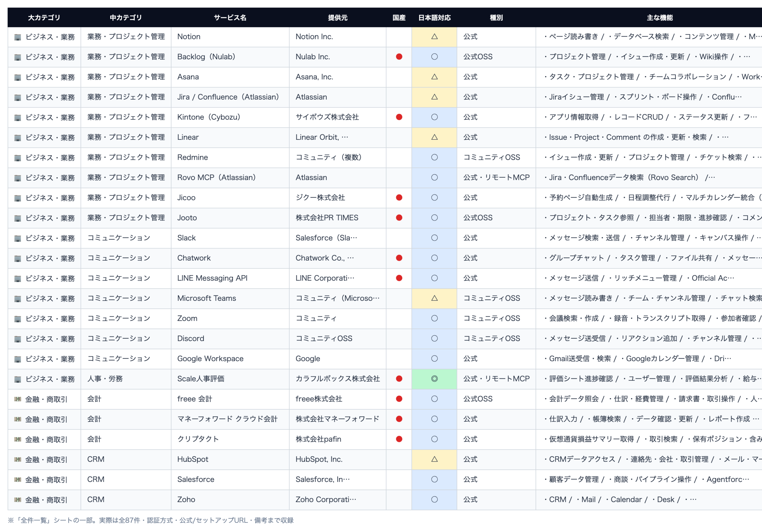Click the 公式OSS type in the freee 会計 row
762x532 pixels.
click(x=478, y=399)
